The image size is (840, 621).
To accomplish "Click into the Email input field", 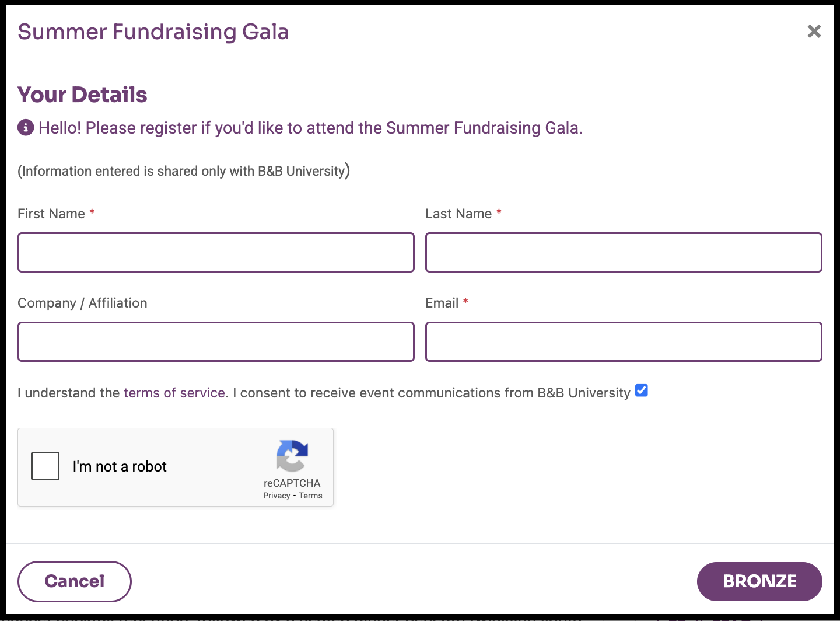I will 624,341.
